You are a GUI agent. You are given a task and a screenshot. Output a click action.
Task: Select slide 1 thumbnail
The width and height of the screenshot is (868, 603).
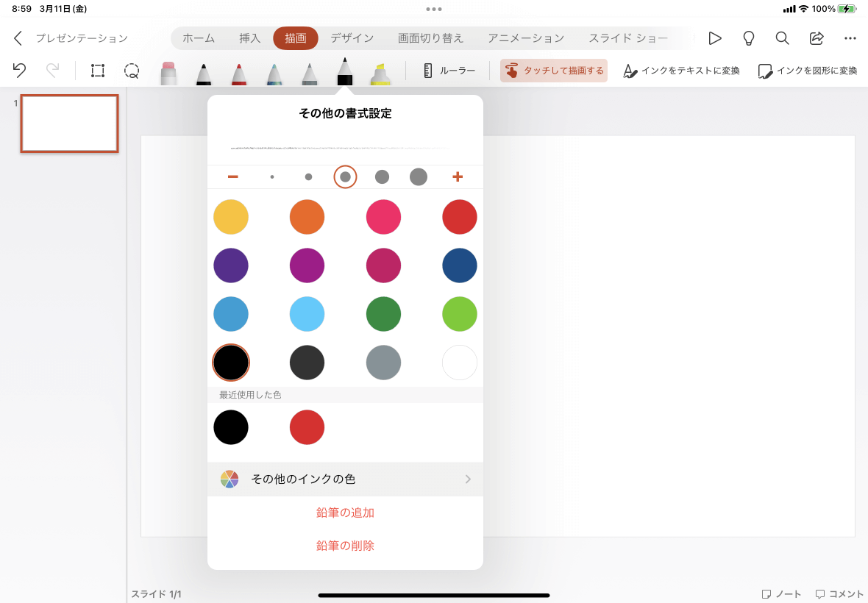(x=70, y=124)
